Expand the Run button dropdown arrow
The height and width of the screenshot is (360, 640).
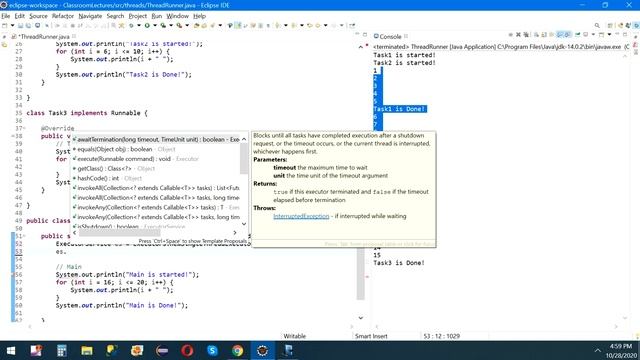tap(155, 25)
